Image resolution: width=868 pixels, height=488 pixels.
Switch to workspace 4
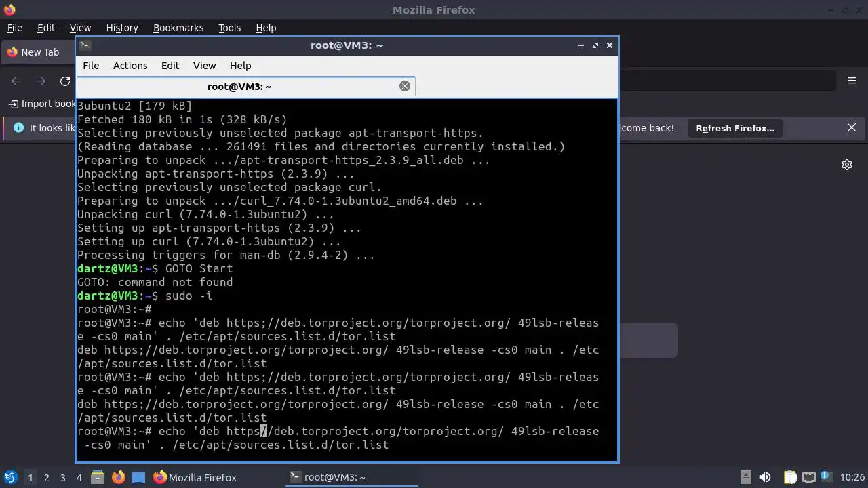[x=79, y=478]
